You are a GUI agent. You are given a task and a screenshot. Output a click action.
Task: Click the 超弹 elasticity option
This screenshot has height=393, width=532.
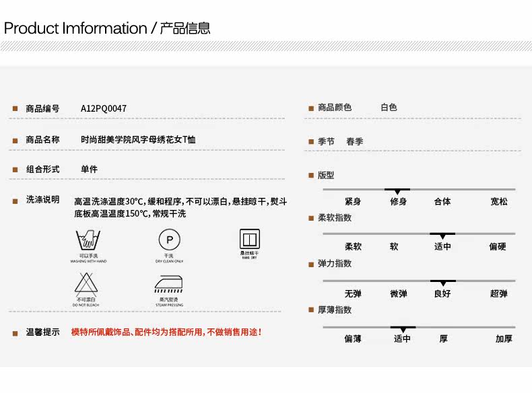(x=499, y=293)
